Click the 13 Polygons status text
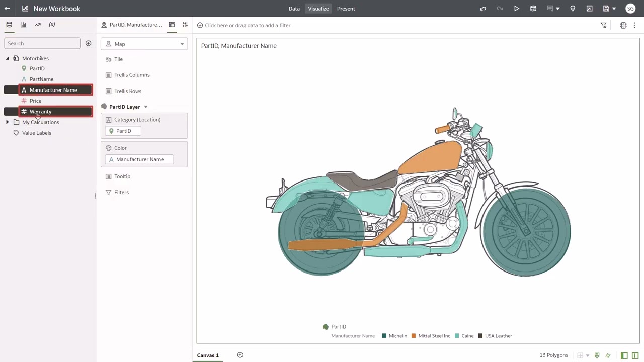The image size is (644, 362). click(x=554, y=355)
